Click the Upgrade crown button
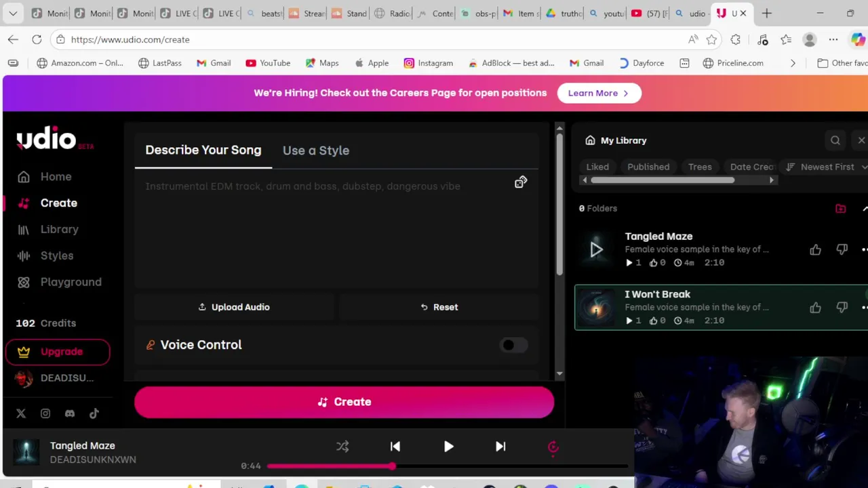 point(58,352)
